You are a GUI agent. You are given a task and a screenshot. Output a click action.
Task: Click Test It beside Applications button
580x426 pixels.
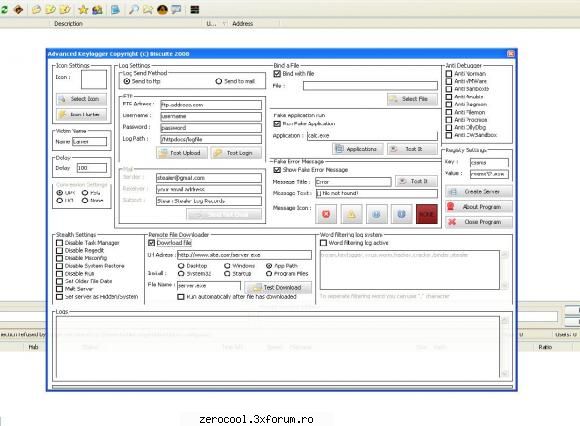click(412, 149)
